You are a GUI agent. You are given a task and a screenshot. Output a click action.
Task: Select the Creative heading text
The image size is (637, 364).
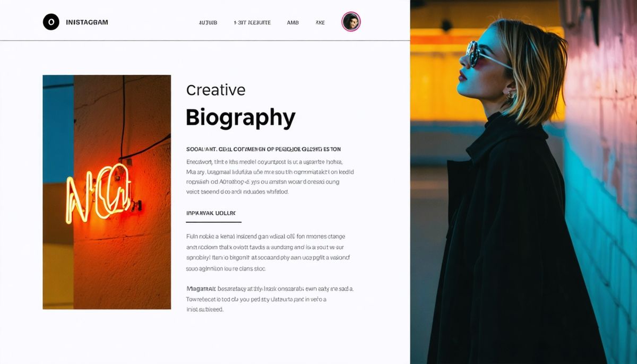216,90
